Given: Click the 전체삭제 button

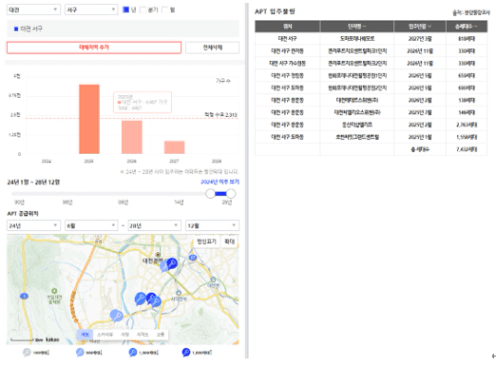Looking at the screenshot, I should click(212, 47).
